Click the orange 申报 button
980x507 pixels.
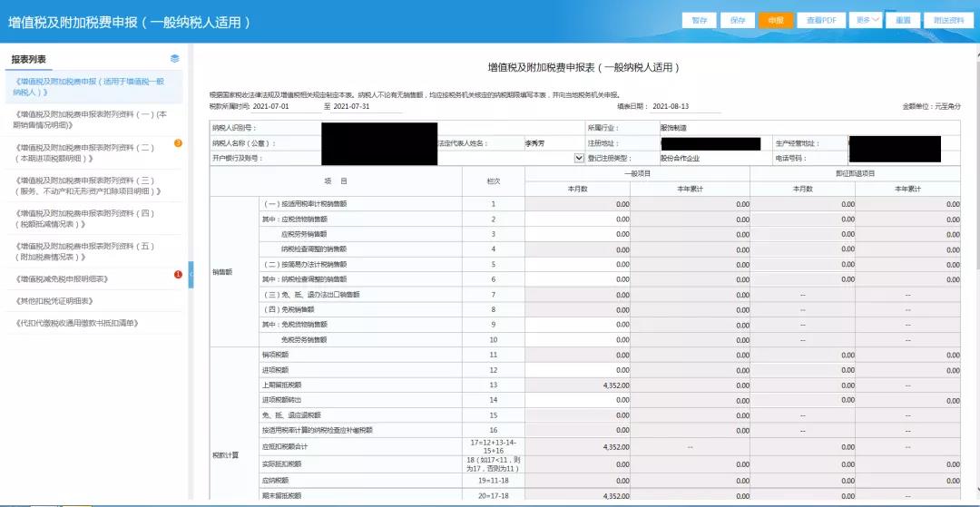775,20
